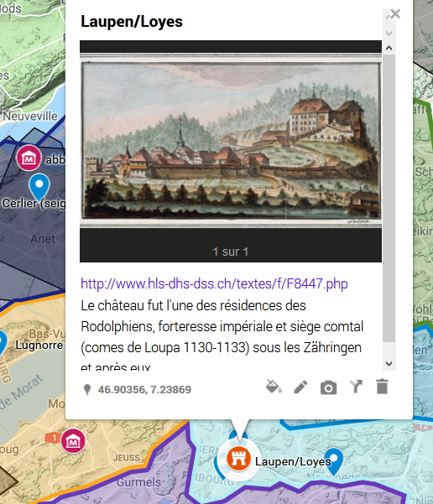Select the blue pin above Cerlier

coord(39,187)
